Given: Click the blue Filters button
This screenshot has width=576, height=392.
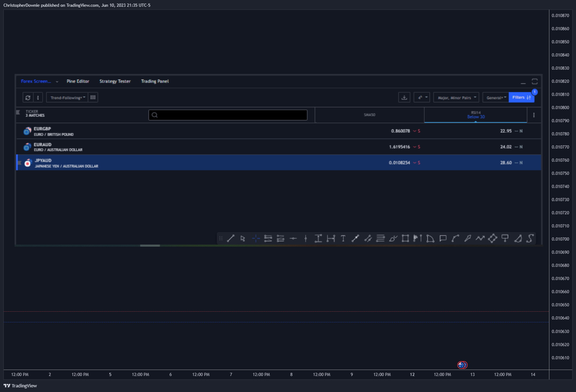Looking at the screenshot, I should coord(521,97).
